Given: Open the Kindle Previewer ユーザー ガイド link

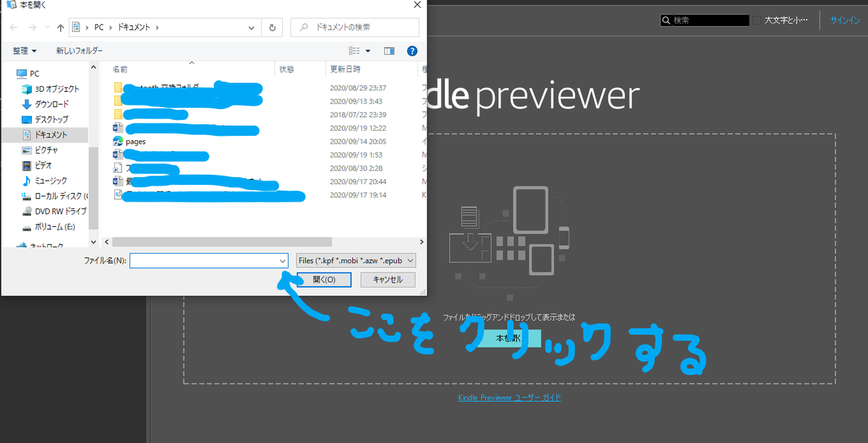Looking at the screenshot, I should 509,397.
